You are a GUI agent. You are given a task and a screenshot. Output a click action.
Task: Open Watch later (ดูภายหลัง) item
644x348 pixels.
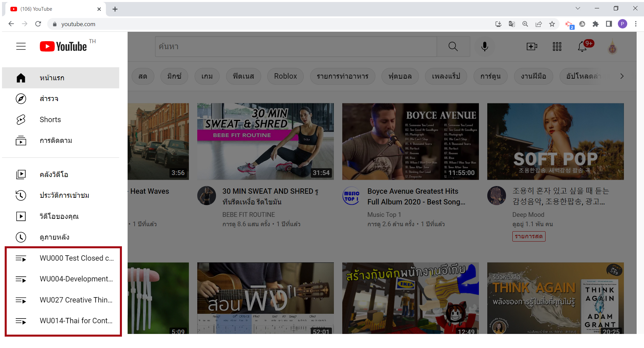pos(61,237)
